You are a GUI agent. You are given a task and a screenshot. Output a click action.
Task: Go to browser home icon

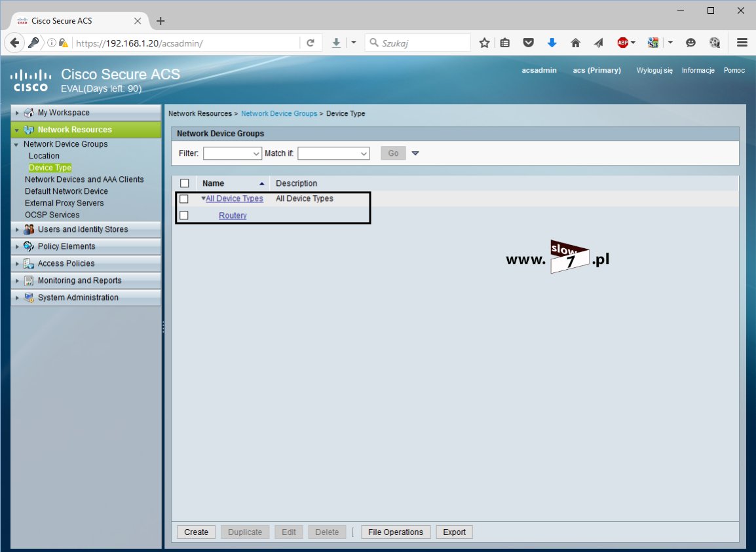point(575,43)
